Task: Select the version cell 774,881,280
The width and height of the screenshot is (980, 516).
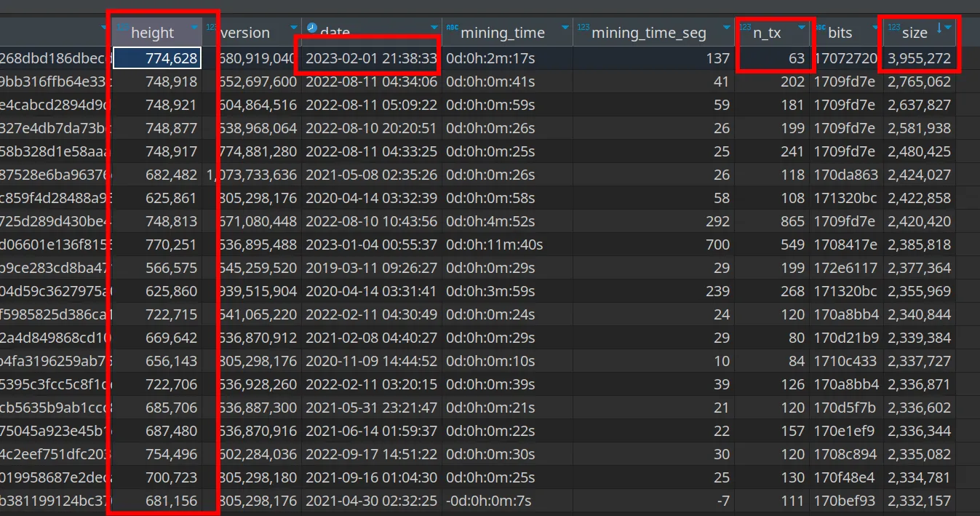Action: point(251,151)
